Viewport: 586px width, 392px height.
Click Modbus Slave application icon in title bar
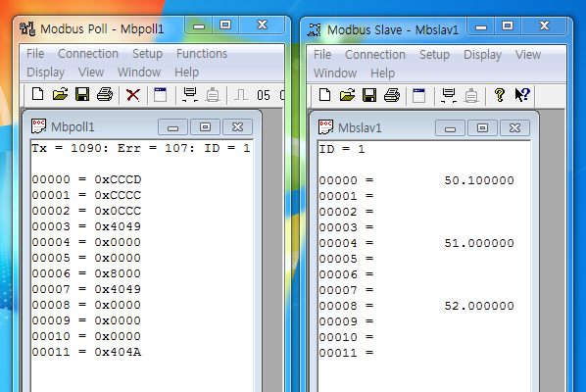click(x=314, y=29)
